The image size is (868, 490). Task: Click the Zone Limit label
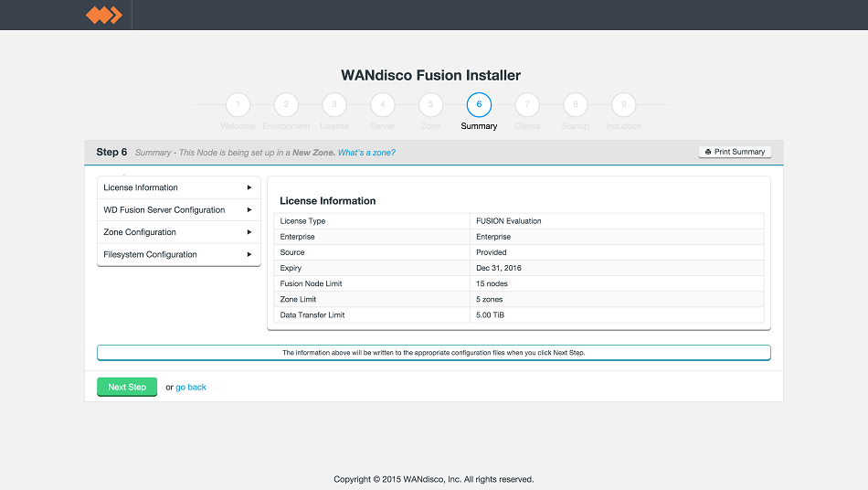(298, 299)
